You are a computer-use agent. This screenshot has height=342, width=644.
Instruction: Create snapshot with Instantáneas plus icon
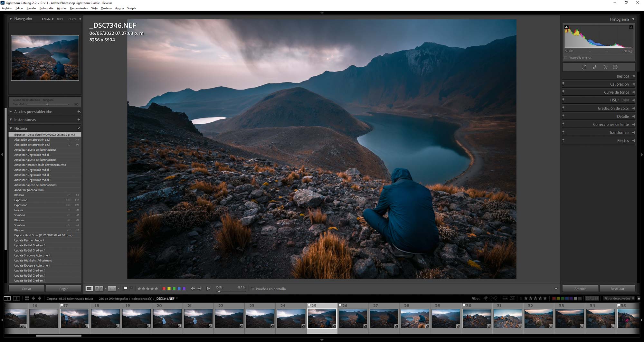[x=79, y=119]
